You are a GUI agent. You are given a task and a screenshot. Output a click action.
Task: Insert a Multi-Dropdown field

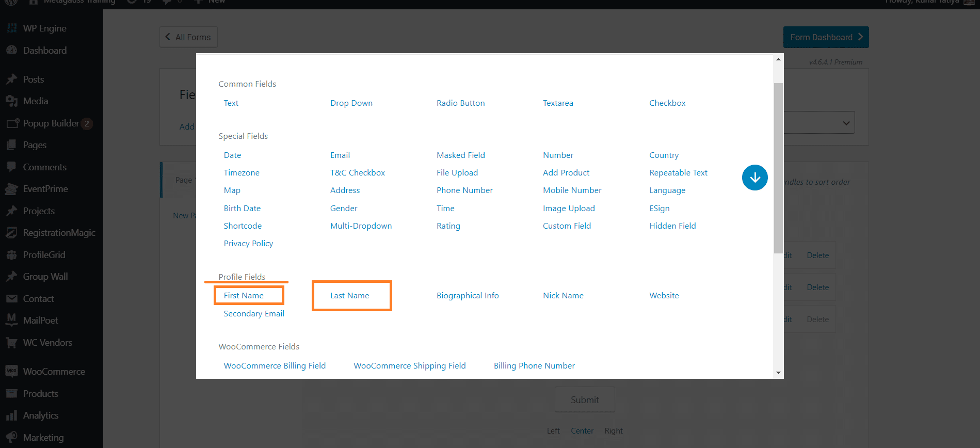361,226
